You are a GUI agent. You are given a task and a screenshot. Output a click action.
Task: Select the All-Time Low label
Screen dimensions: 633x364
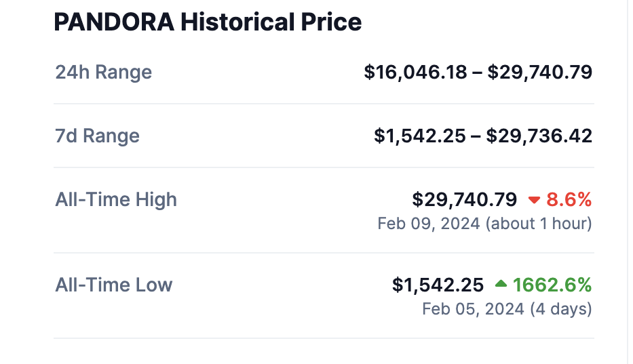[114, 285]
